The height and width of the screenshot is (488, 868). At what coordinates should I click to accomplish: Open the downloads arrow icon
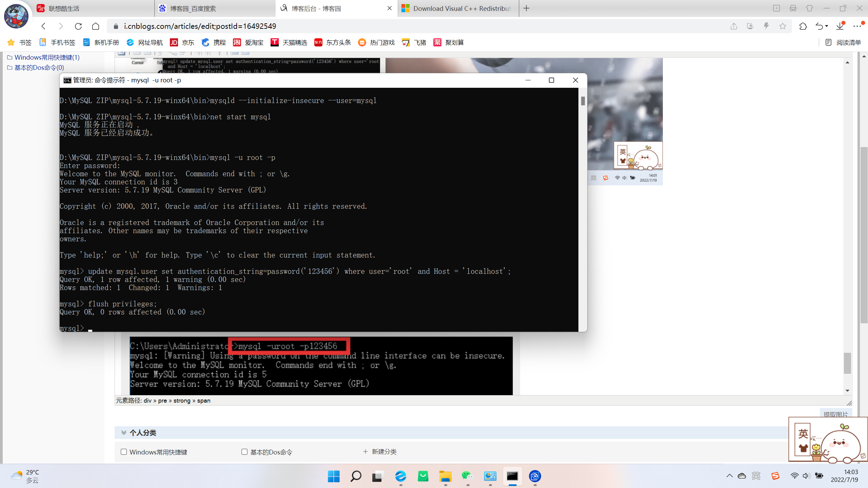[840, 26]
